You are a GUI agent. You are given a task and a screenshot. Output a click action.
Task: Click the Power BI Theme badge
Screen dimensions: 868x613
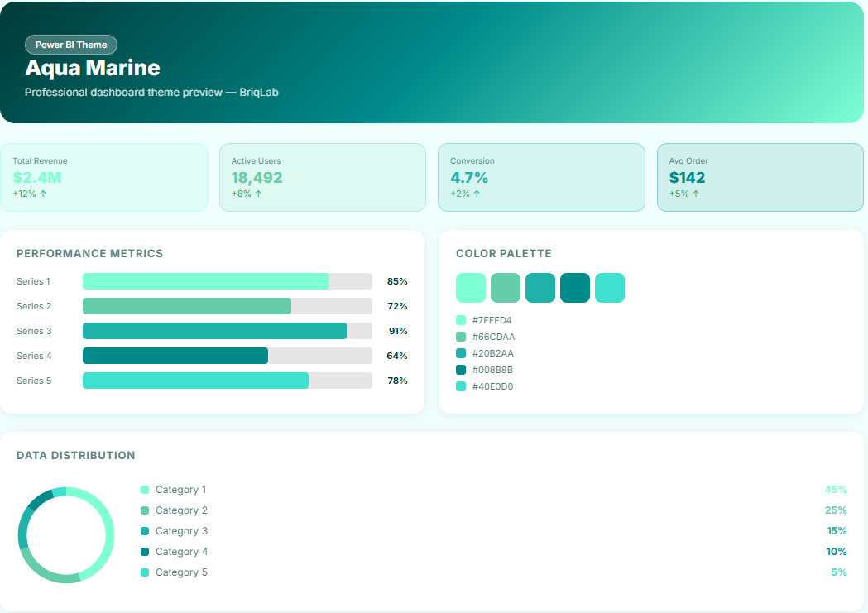71,45
